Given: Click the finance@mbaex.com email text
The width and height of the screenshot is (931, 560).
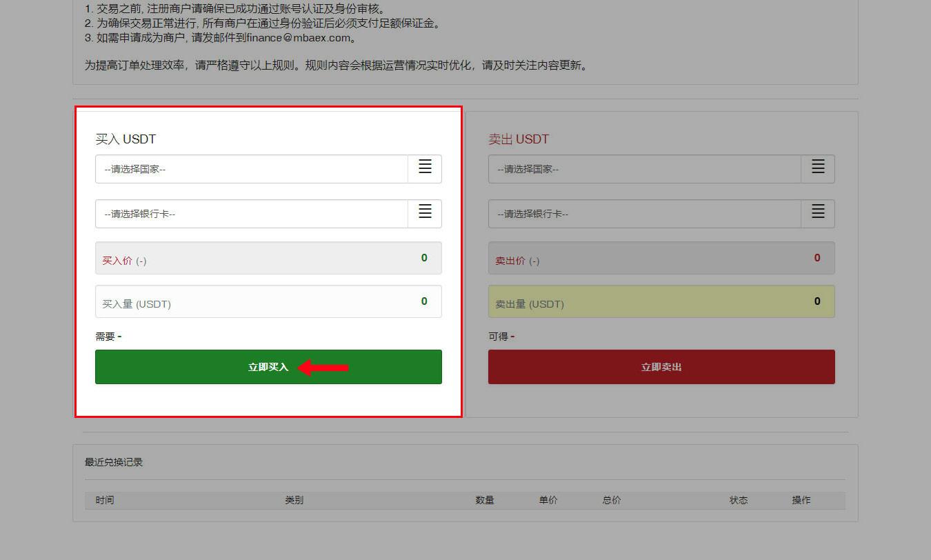Looking at the screenshot, I should (298, 38).
